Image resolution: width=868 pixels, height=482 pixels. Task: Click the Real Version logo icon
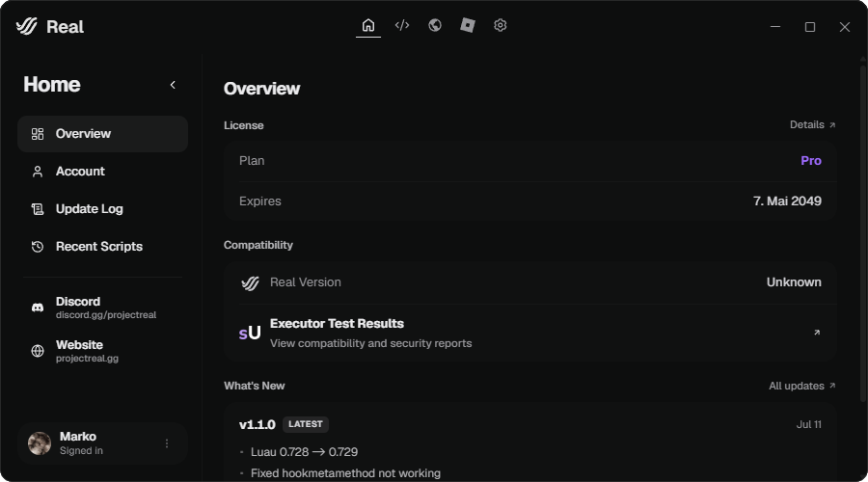tap(250, 282)
